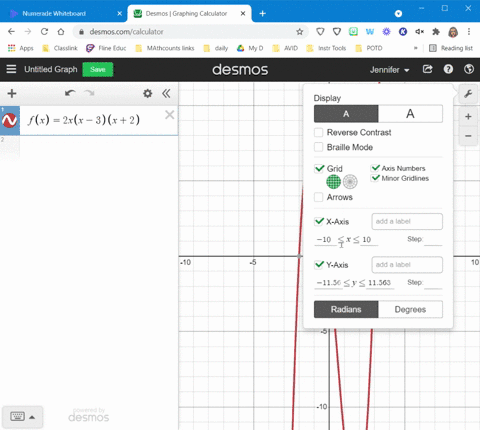
Task: Click the X-Axis Step field
Action: (x=433, y=240)
